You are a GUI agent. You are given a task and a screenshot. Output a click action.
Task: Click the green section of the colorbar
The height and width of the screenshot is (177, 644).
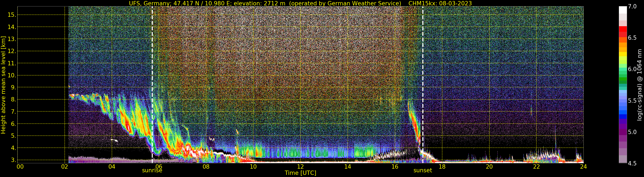[x=623, y=75]
